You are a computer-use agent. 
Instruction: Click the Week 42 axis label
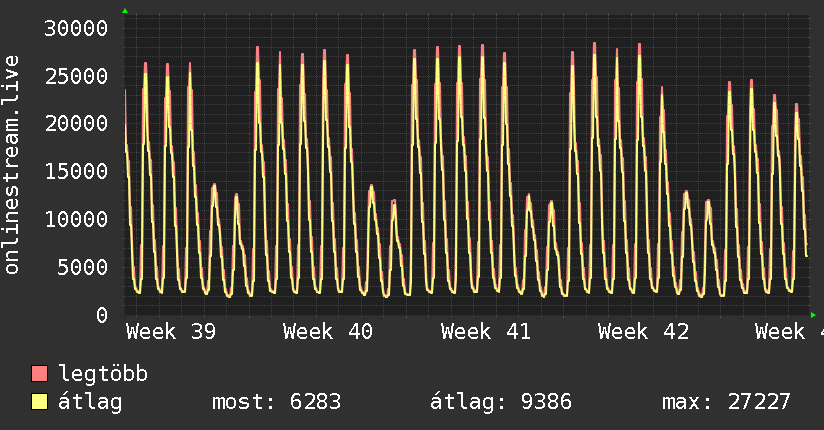point(643,332)
